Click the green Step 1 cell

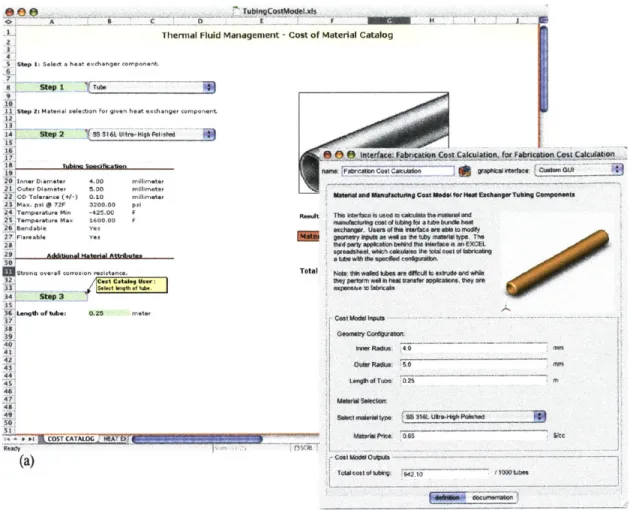coord(51,87)
